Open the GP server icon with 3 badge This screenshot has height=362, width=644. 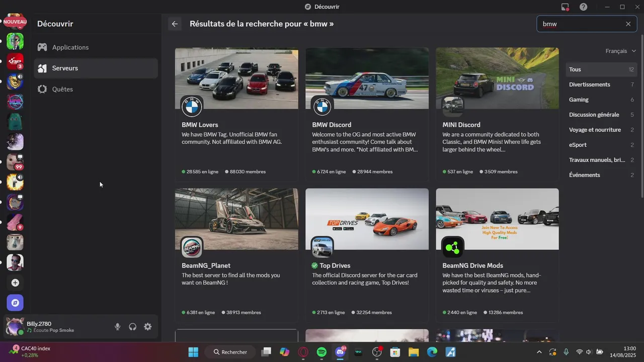tap(15, 61)
